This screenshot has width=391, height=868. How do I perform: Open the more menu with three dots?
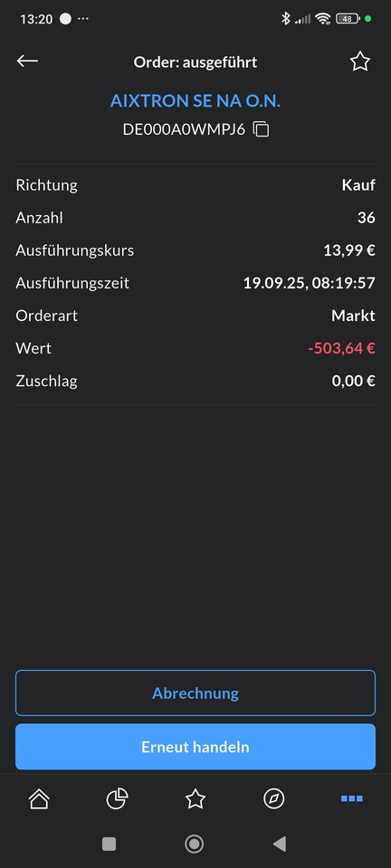352,798
